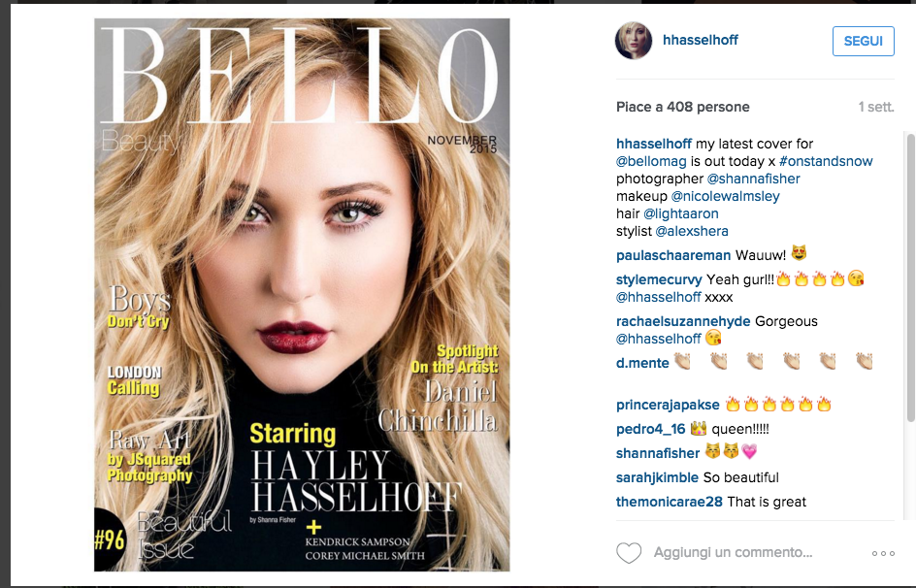
Task: Open stylemecurvy commenter profile
Action: pyautogui.click(x=659, y=279)
